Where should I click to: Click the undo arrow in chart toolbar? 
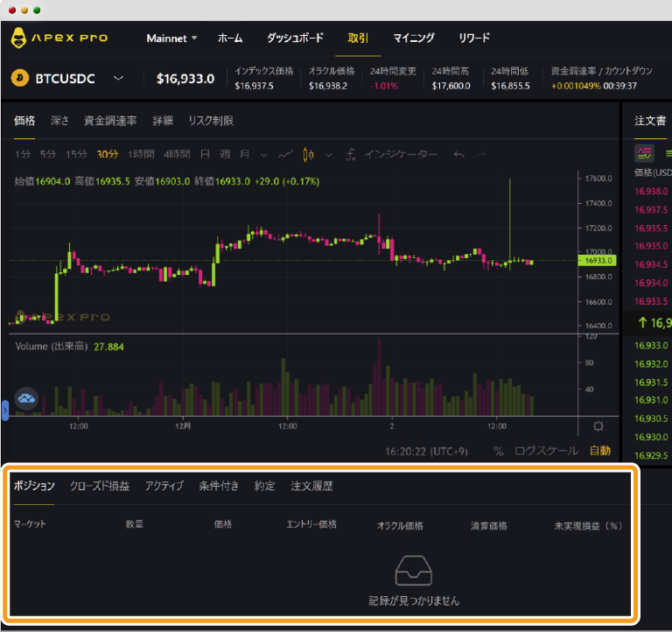(x=459, y=154)
